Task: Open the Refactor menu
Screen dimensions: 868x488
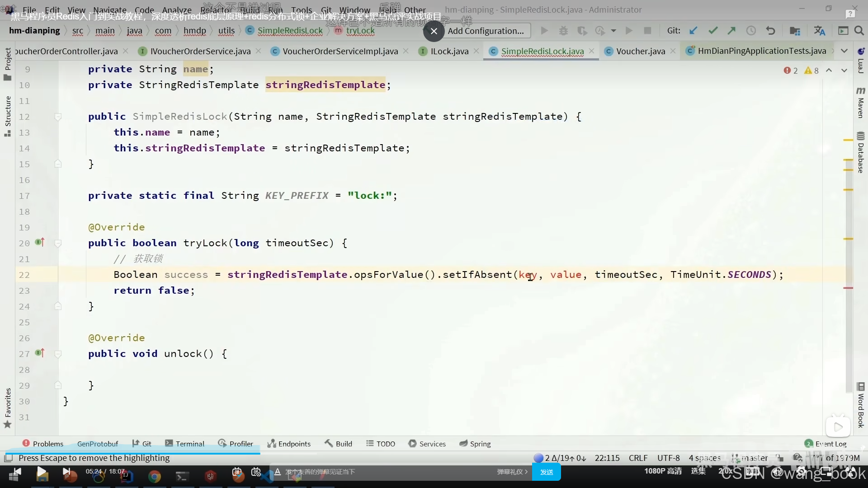Action: [215, 10]
